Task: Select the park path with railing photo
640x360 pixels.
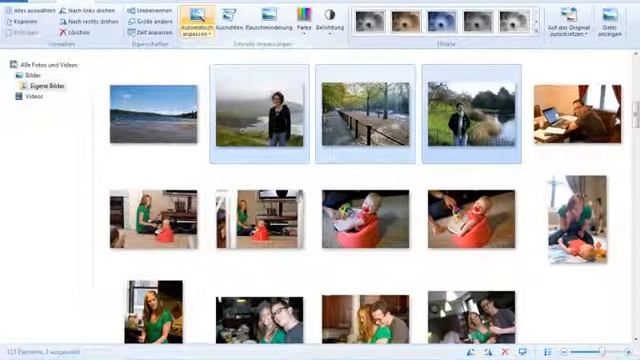Action: click(x=365, y=114)
